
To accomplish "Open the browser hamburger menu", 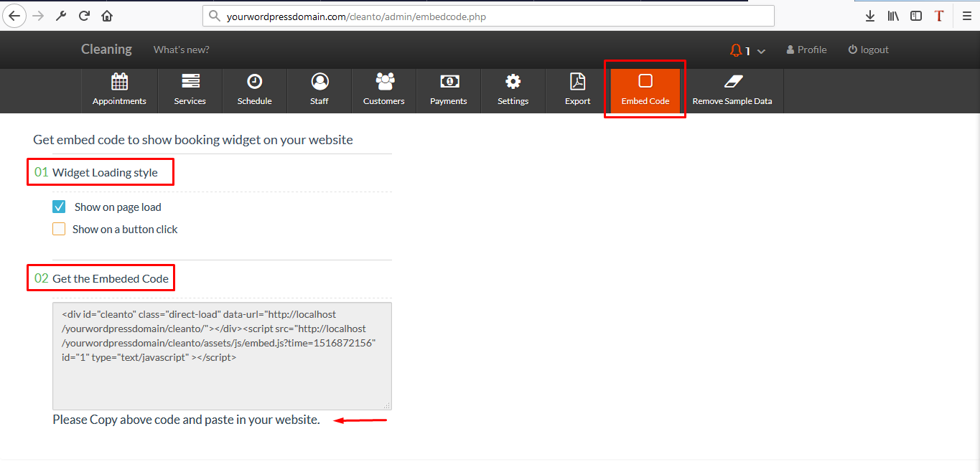I will pos(967,15).
